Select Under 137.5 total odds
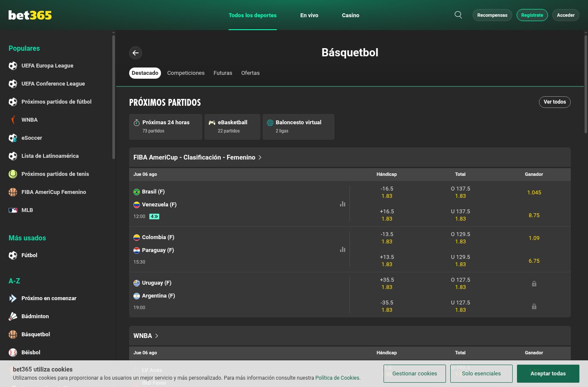588x387 pixels. [x=461, y=215]
